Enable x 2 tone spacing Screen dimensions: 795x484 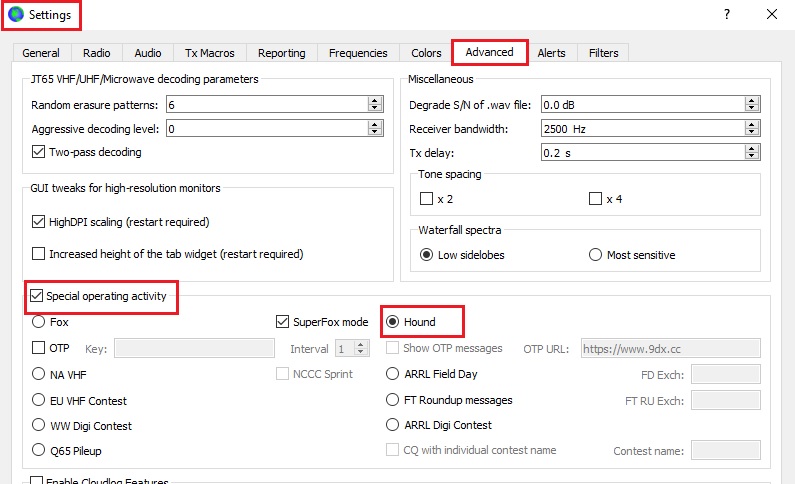click(427, 199)
